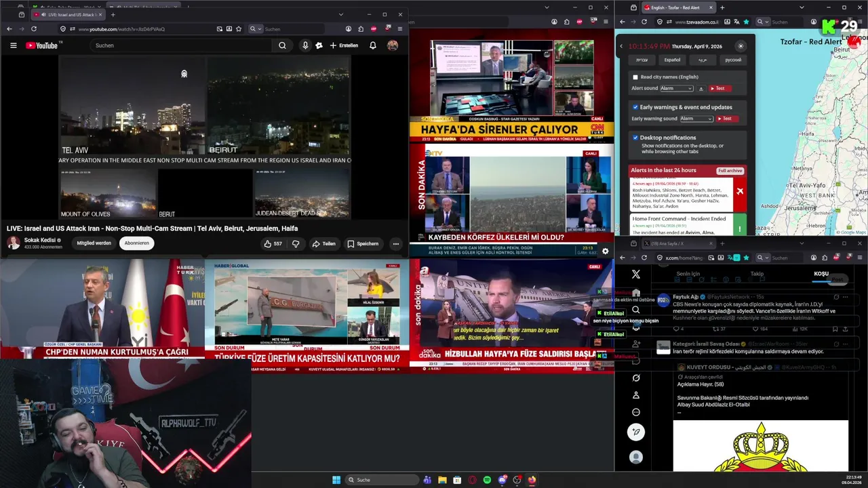Open Windows Start menu
Screen dimensions: 868x488
[x=336, y=480]
